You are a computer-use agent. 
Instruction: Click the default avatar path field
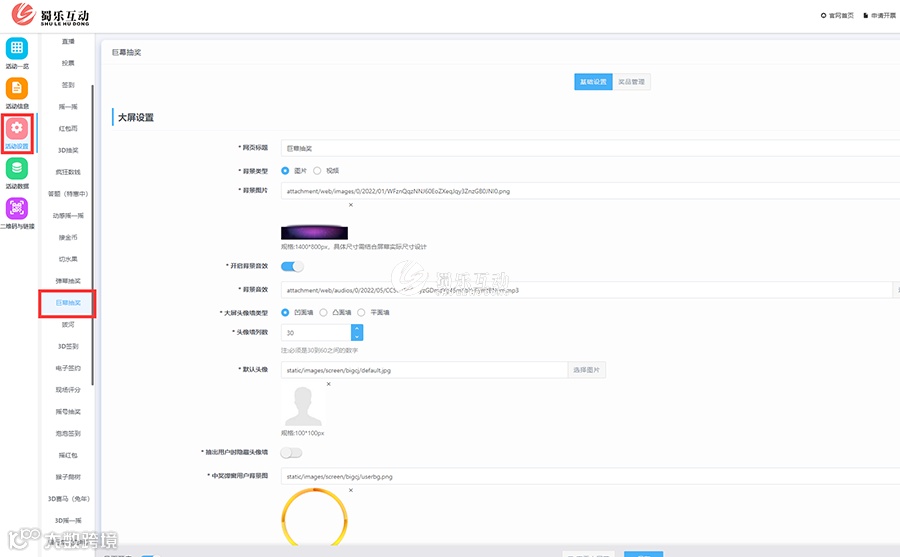pos(424,370)
